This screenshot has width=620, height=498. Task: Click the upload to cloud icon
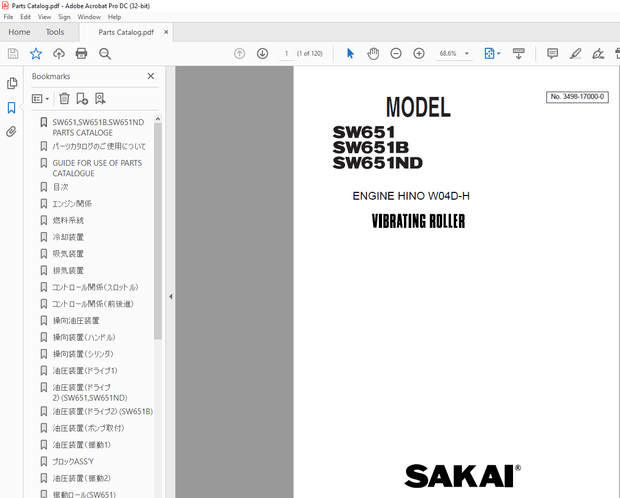point(59,53)
